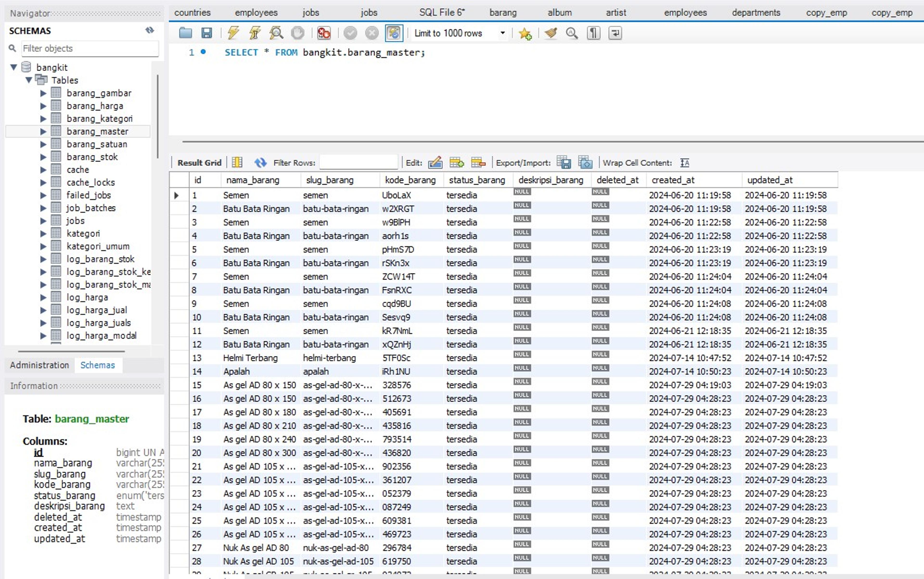The width and height of the screenshot is (924, 579).
Task: Sort by the created_at column header
Action: point(694,180)
